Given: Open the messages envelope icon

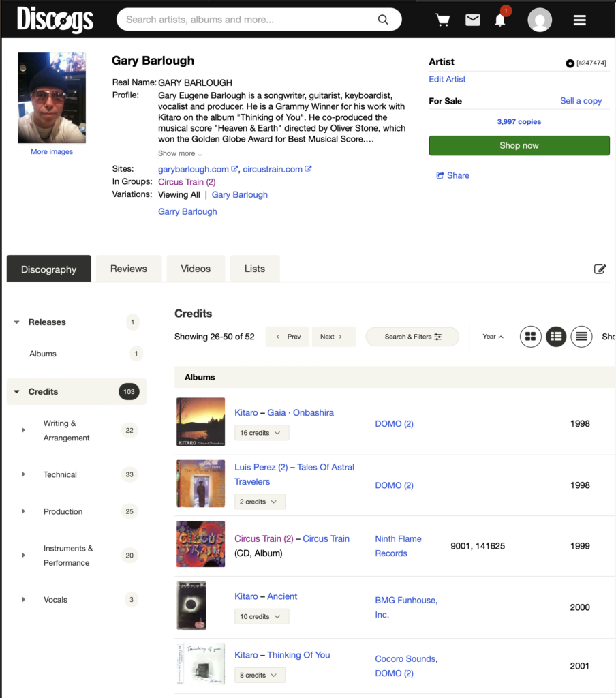Looking at the screenshot, I should pyautogui.click(x=473, y=20).
